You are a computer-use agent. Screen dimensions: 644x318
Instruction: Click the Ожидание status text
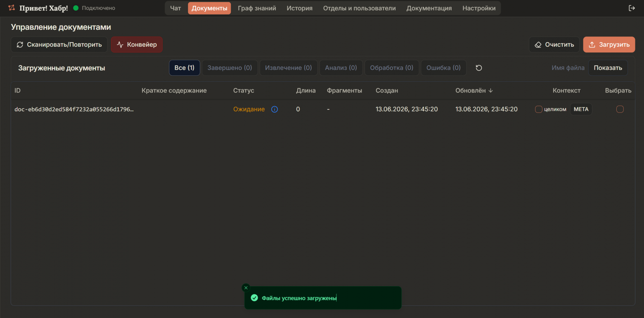point(249,109)
